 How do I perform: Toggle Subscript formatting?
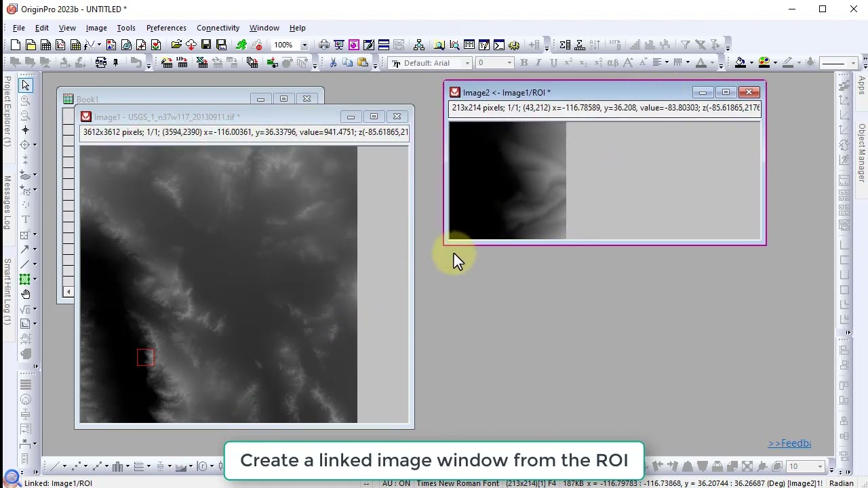[583, 63]
